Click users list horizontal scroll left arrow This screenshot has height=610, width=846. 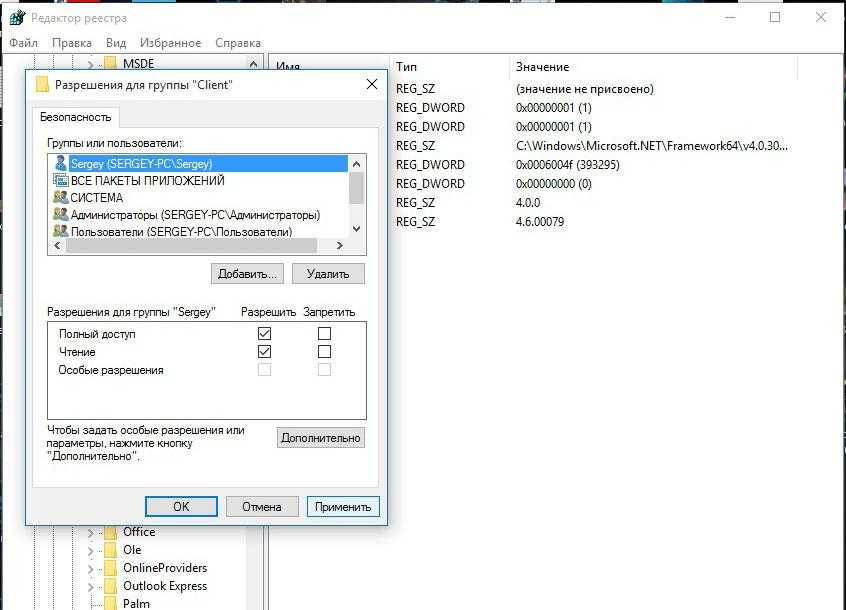[57, 245]
